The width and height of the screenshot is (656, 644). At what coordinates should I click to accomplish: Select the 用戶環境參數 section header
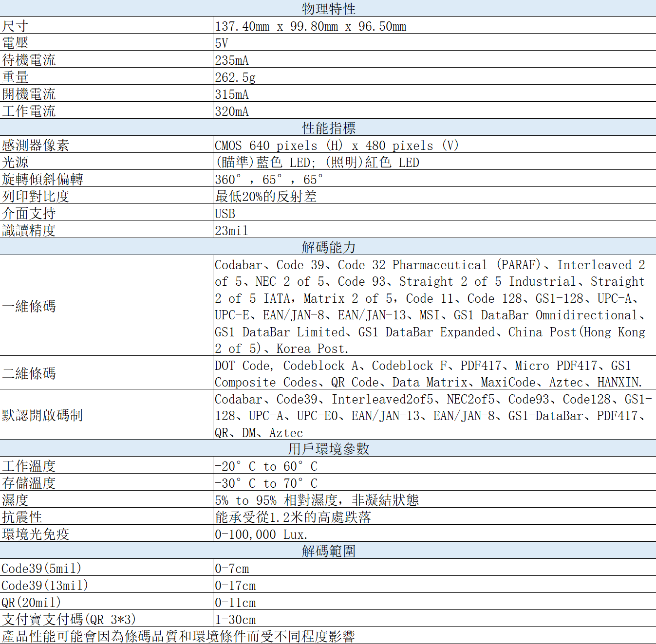pos(328,448)
